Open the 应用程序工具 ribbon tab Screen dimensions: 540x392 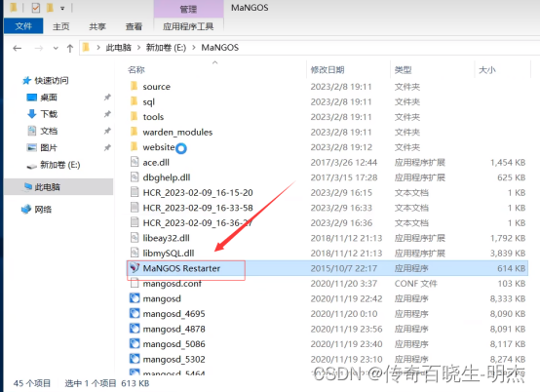point(188,26)
